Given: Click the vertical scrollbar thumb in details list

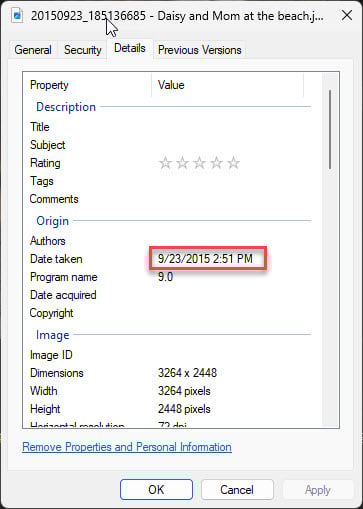Looking at the screenshot, I should pos(330,129).
